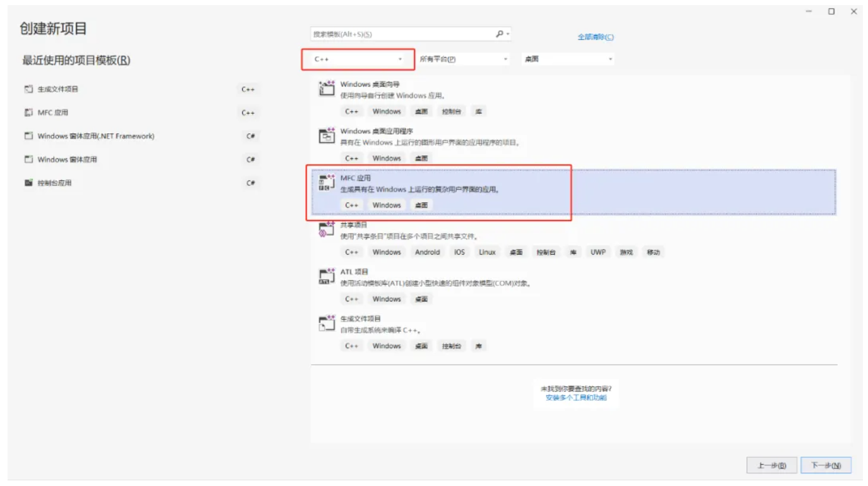
Task: Pick recent template 控制台应用 name
Action: [54, 183]
